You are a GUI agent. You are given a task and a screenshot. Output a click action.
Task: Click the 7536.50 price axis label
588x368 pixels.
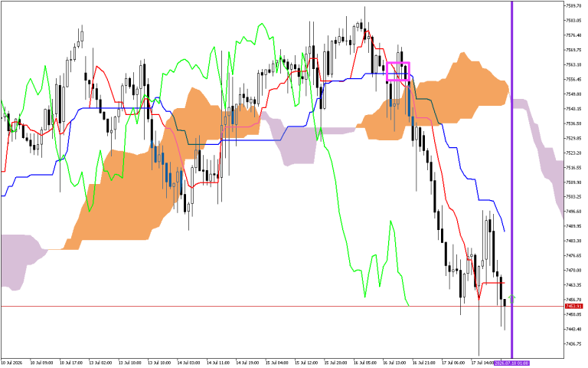(x=573, y=123)
